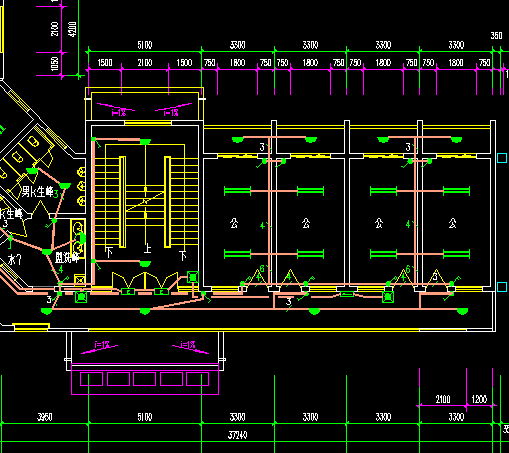The height and width of the screenshot is (453, 509).
Task: Click the X-marked yellow box symbol
Action: [x=79, y=280]
